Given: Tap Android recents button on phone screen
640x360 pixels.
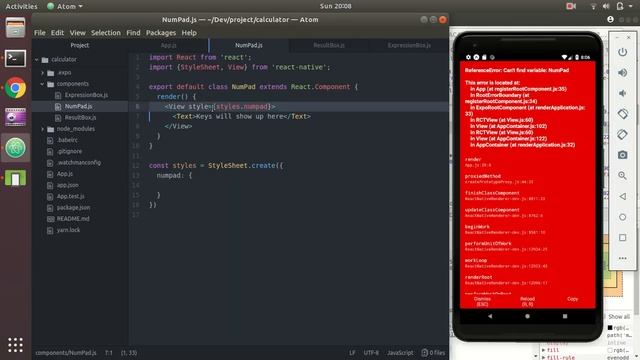Looking at the screenshot, I should click(565, 316).
